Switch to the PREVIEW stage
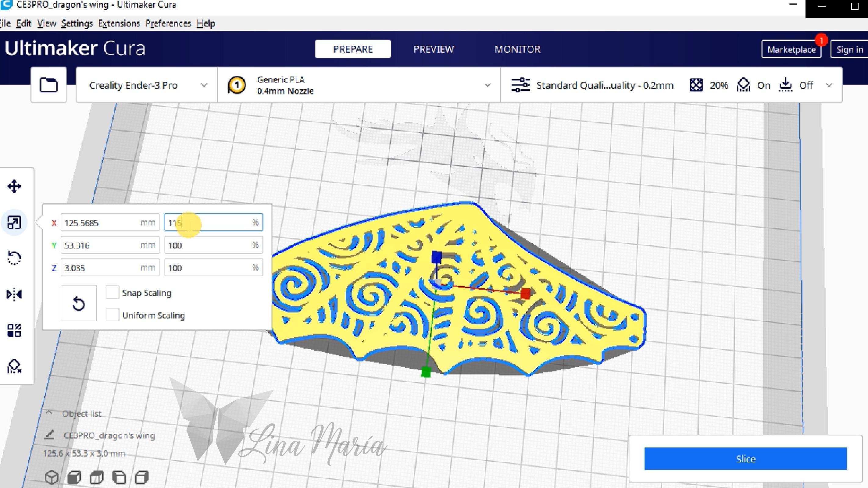Screen dimensions: 868x488 [434, 49]
